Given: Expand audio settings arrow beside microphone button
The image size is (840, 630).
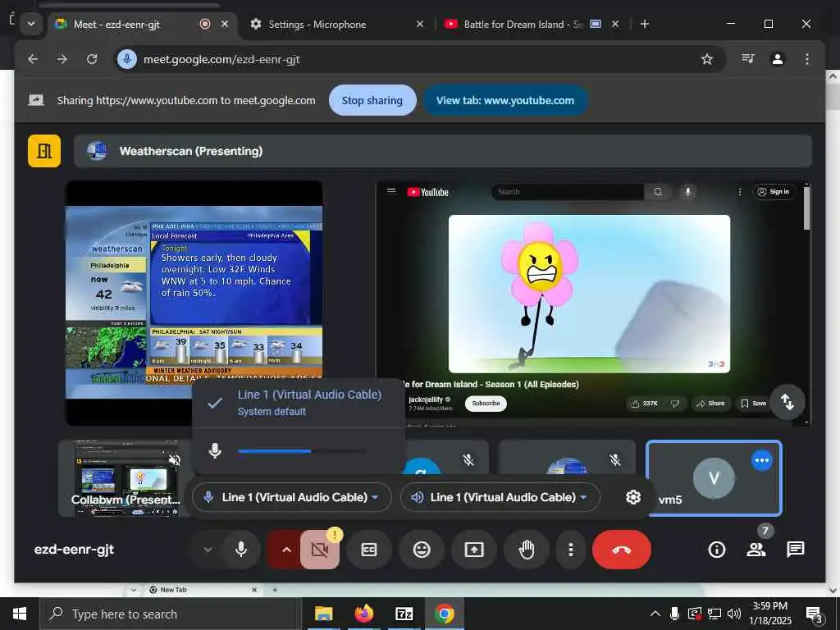Looking at the screenshot, I should pos(208,550).
